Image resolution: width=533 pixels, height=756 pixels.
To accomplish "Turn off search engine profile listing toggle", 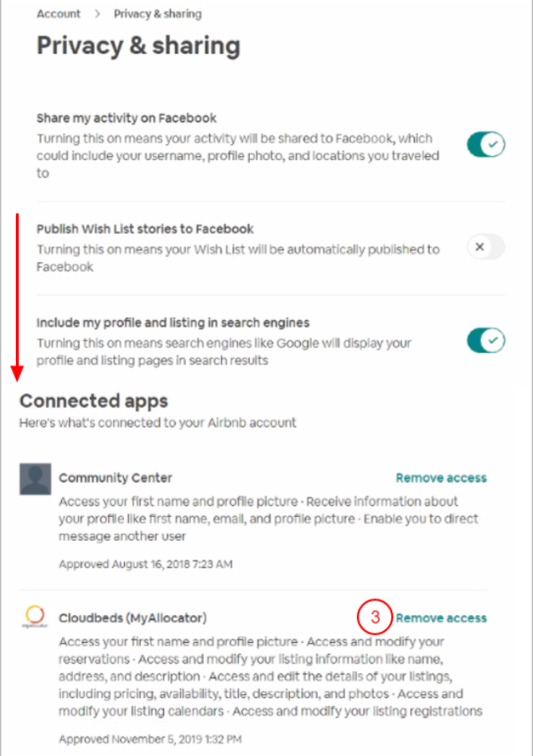I will pyautogui.click(x=485, y=340).
